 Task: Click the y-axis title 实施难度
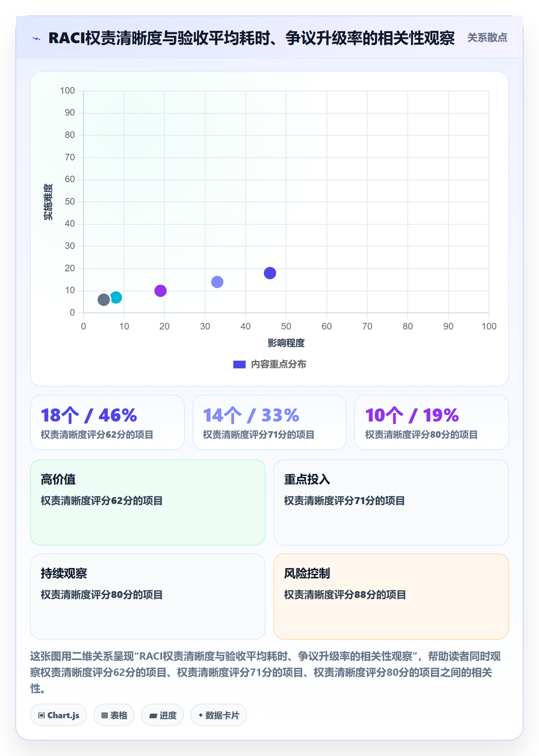point(48,202)
